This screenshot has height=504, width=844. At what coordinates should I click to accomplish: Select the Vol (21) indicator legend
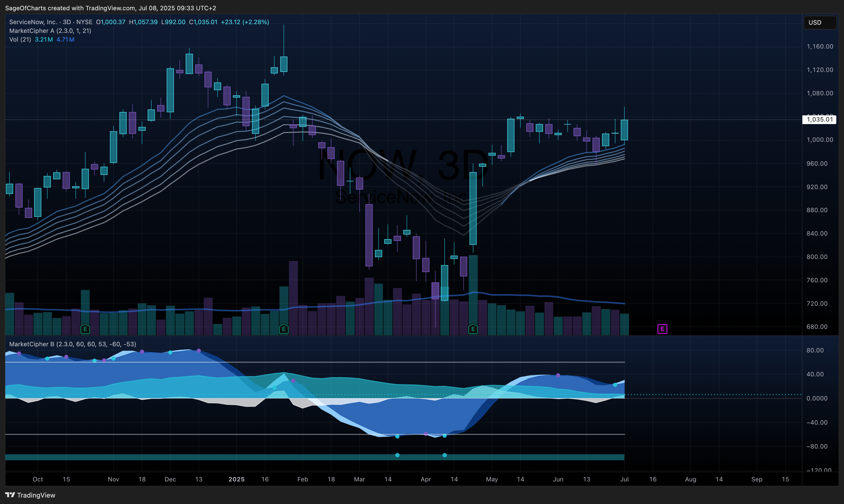(20, 39)
